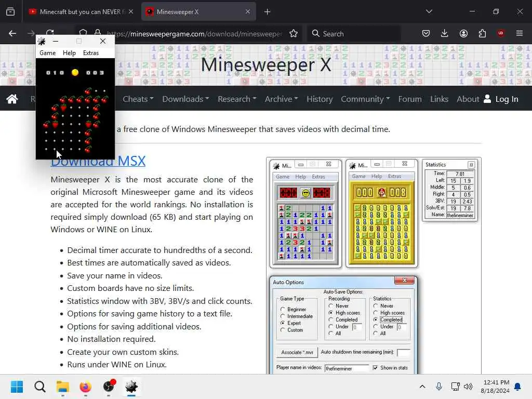This screenshot has height=399, width=532.
Task: Open the Links page in navbar
Action: 439,99
